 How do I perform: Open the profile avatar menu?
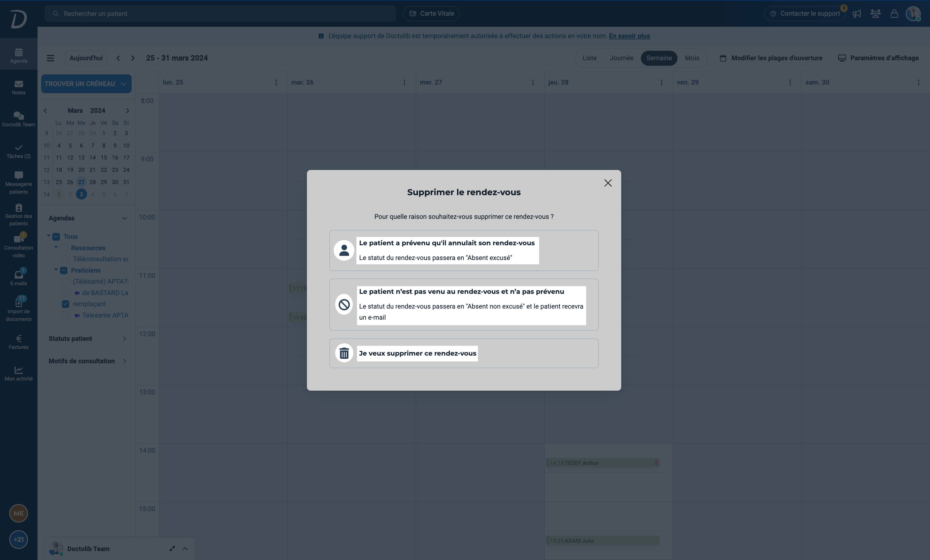point(913,14)
